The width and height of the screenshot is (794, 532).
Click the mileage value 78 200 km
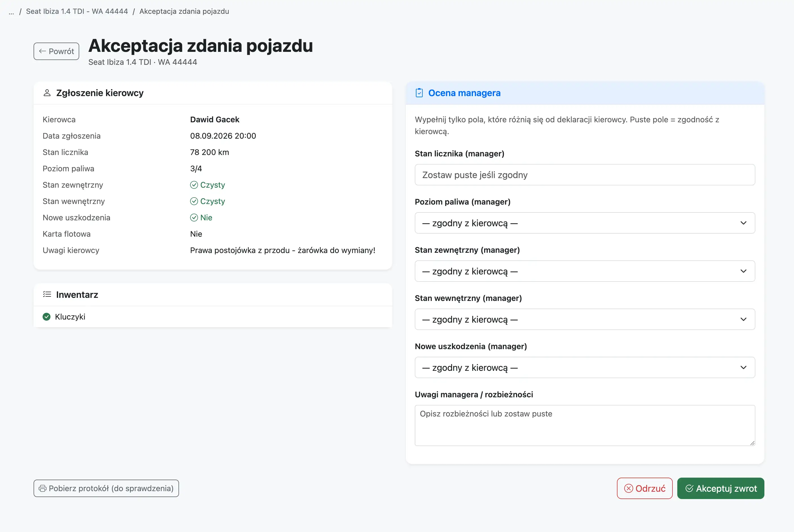click(209, 152)
